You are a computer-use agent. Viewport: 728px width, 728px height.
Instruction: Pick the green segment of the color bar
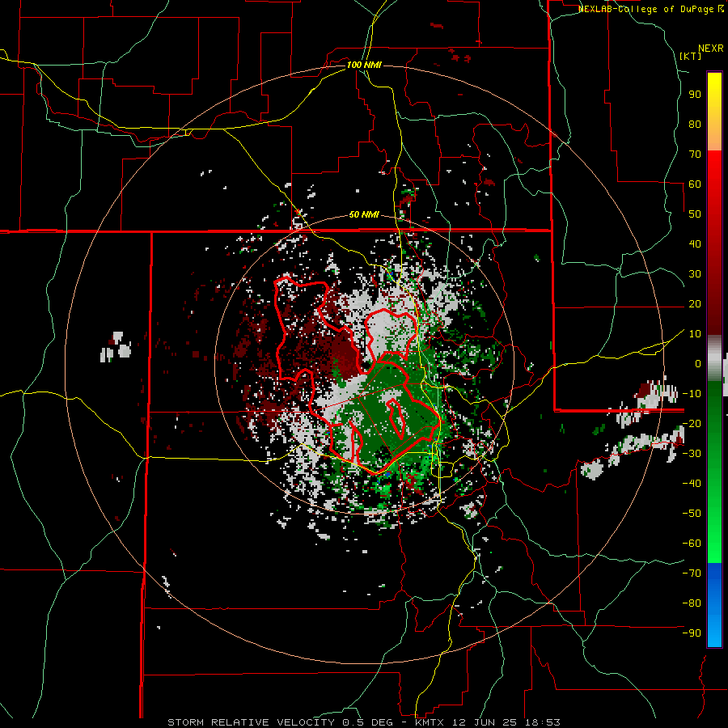pos(714,472)
